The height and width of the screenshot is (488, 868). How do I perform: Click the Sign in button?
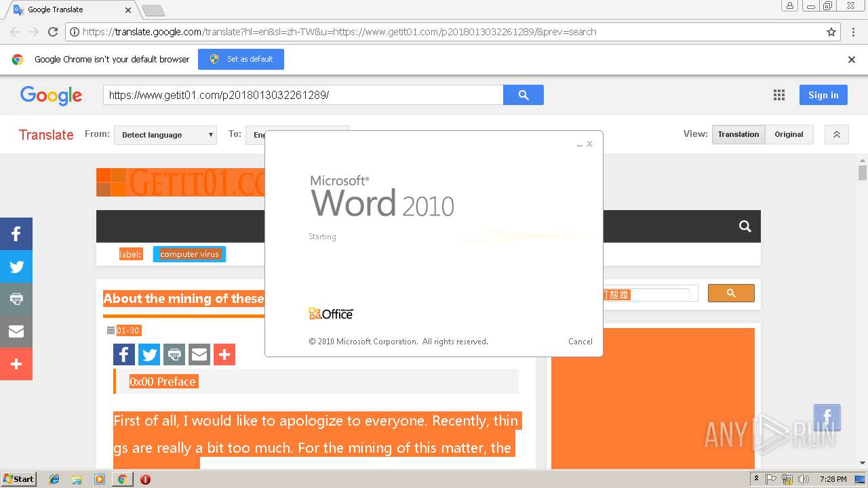tap(823, 95)
